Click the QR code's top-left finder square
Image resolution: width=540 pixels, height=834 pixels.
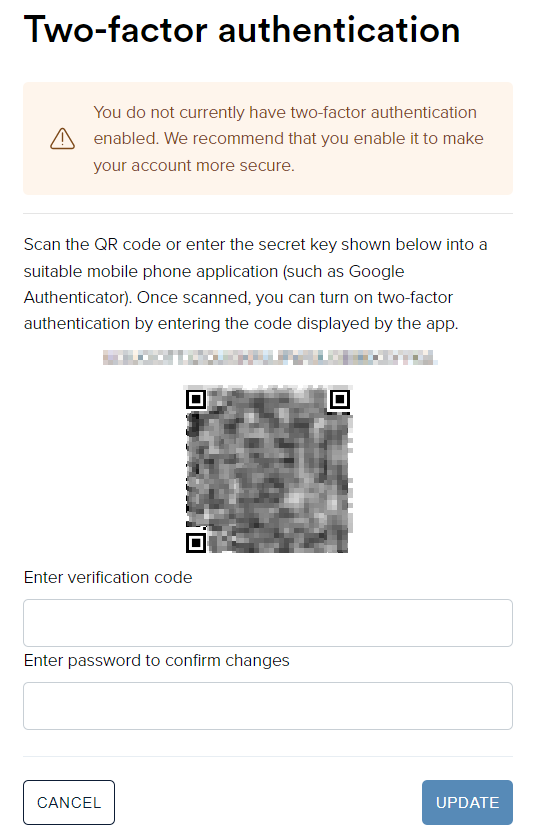coord(196,399)
